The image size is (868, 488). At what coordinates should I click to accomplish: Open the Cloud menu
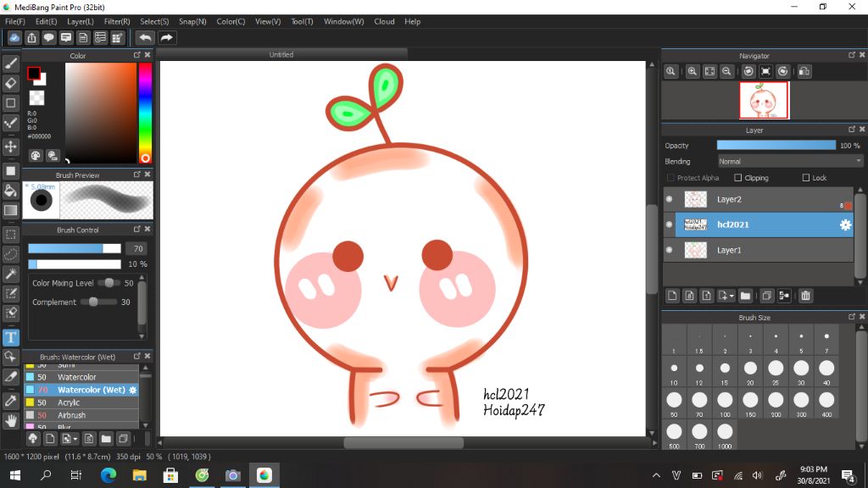pyautogui.click(x=384, y=21)
